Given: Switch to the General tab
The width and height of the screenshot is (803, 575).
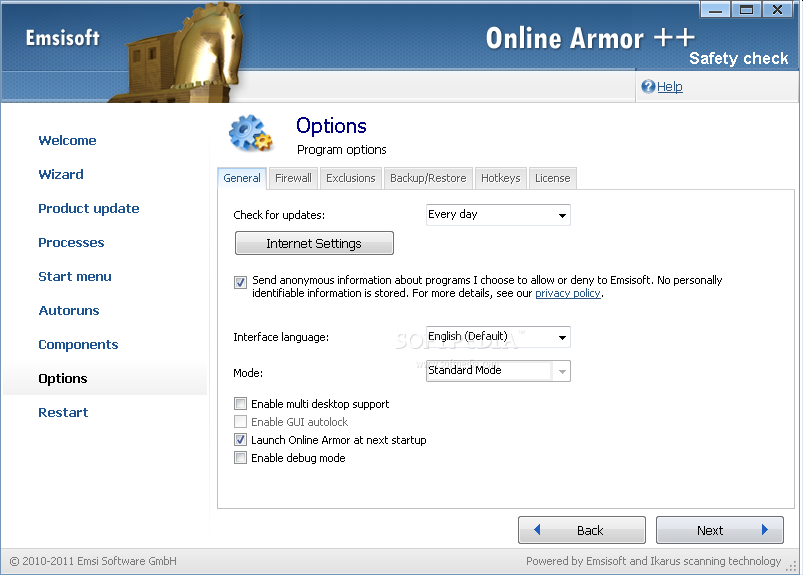Looking at the screenshot, I should tap(242, 178).
